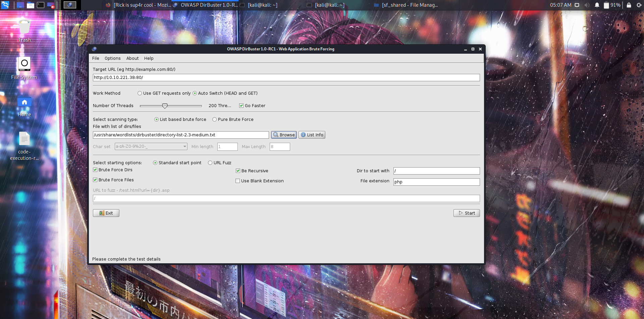
Task: Open the notifications bell icon
Action: (597, 5)
